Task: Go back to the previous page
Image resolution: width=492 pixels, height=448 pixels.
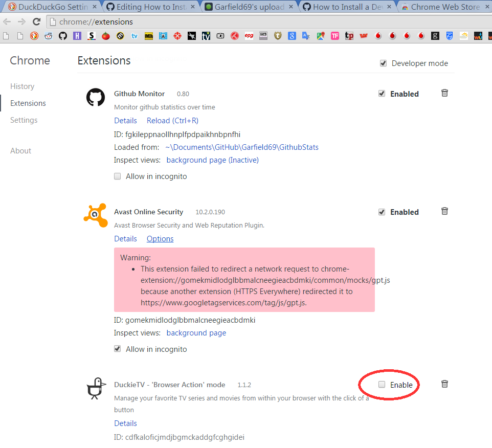Action: (x=7, y=21)
